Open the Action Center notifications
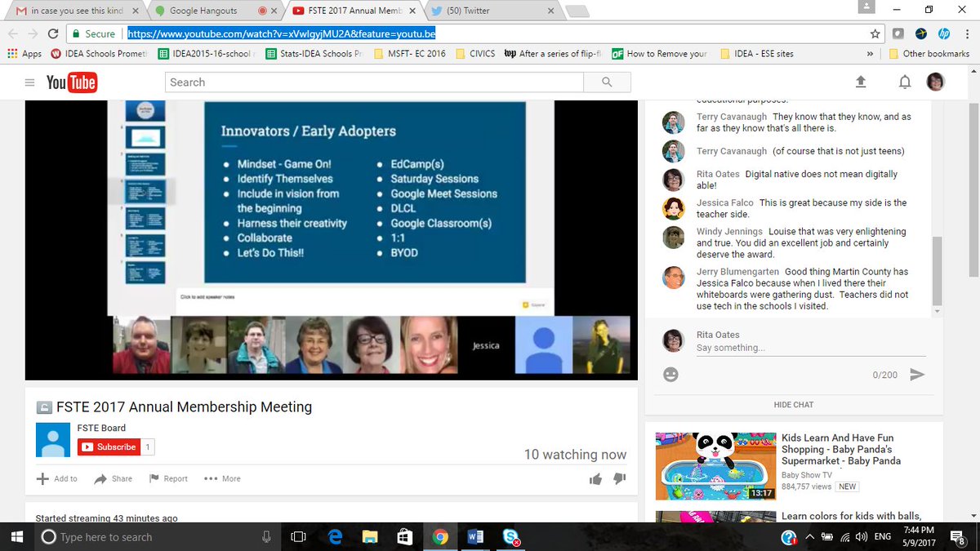 958,536
